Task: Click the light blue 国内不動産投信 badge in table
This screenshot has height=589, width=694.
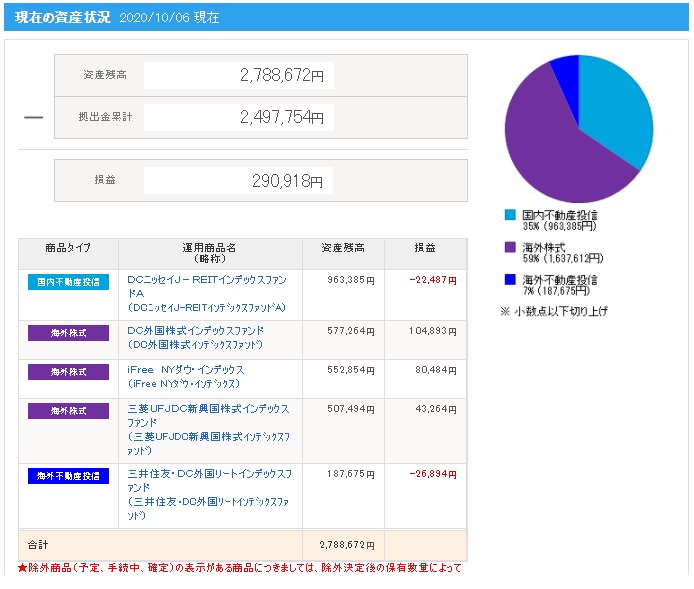Action: pos(68,282)
